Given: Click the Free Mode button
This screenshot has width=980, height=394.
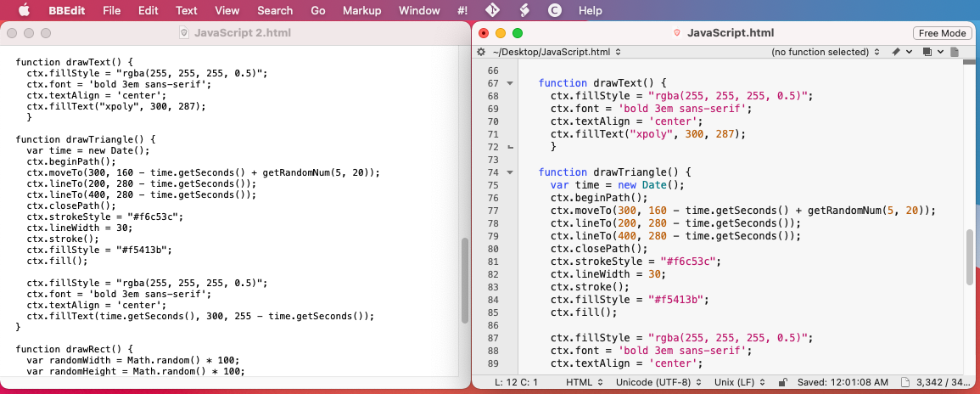Looking at the screenshot, I should (942, 33).
